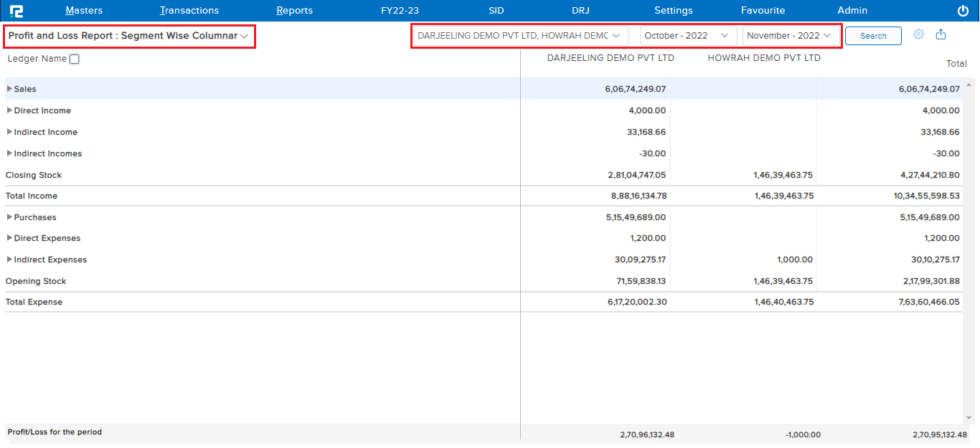Open the October - 2022 from-month dropdown
Image resolution: width=980 pixels, height=448 pixels.
(687, 36)
